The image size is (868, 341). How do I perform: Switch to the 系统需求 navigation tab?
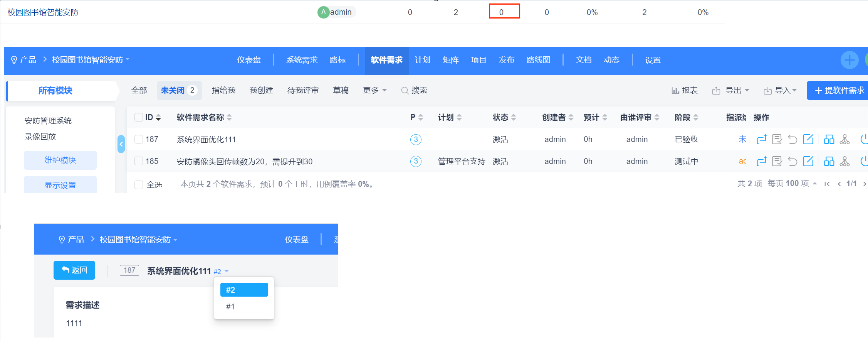click(302, 60)
